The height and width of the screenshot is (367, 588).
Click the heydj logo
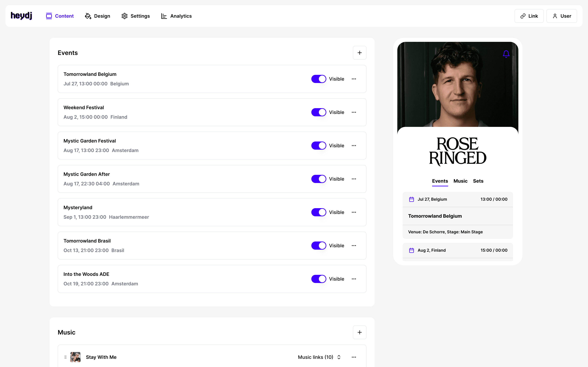coord(21,16)
